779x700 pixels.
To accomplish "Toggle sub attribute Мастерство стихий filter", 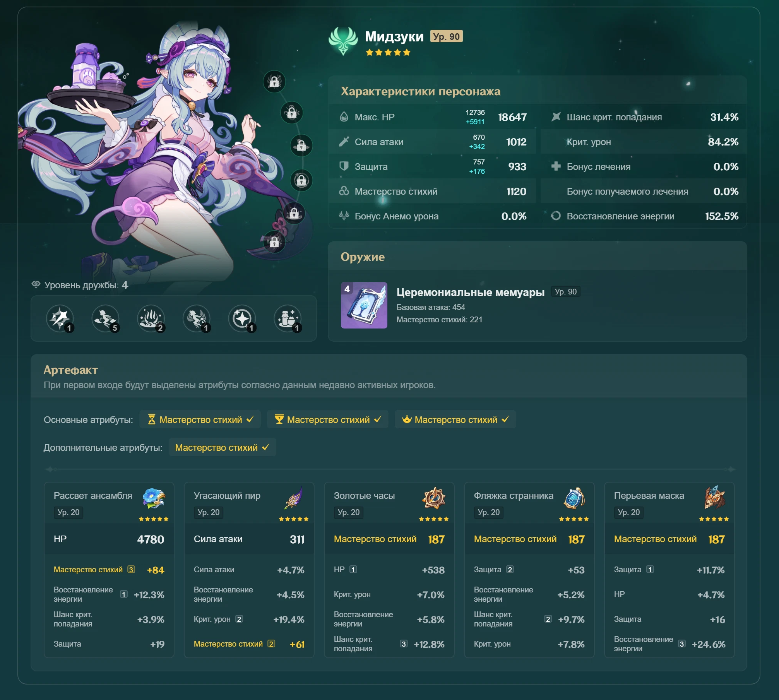I will [x=223, y=447].
